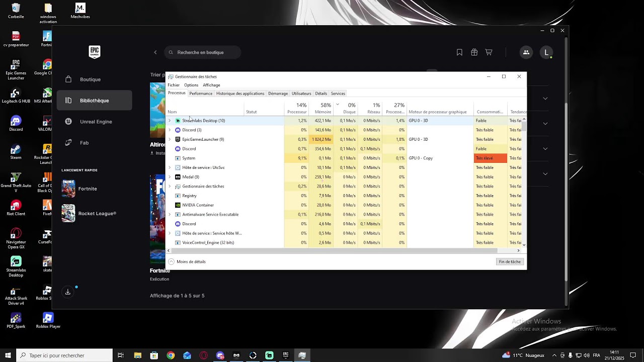The width and height of the screenshot is (644, 362).
Task: Expand Hôte de service : UtcSvc row
Action: coord(170,167)
